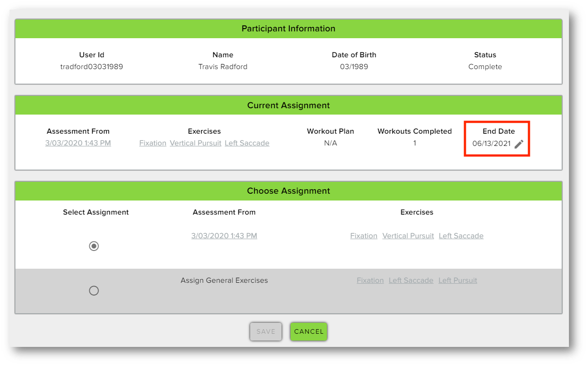Click the Choose Assignment header

(288, 191)
